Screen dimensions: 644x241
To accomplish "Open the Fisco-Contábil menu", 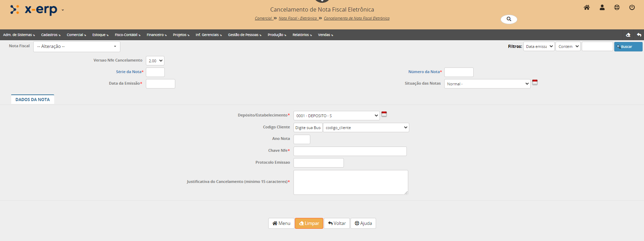I will (127, 35).
